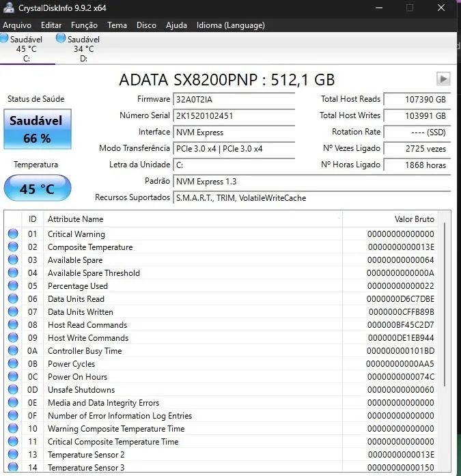
Task: Click the Firmware field 32A0T2IA
Action: (x=234, y=99)
